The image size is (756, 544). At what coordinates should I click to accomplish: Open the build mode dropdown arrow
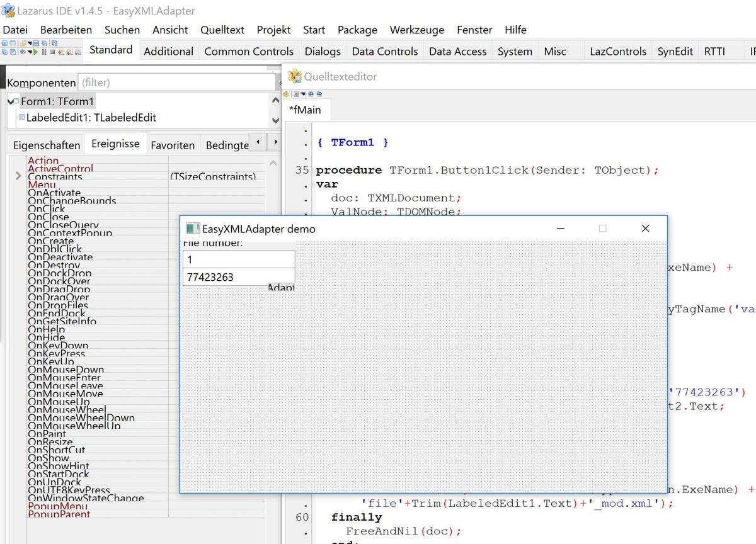(x=30, y=52)
